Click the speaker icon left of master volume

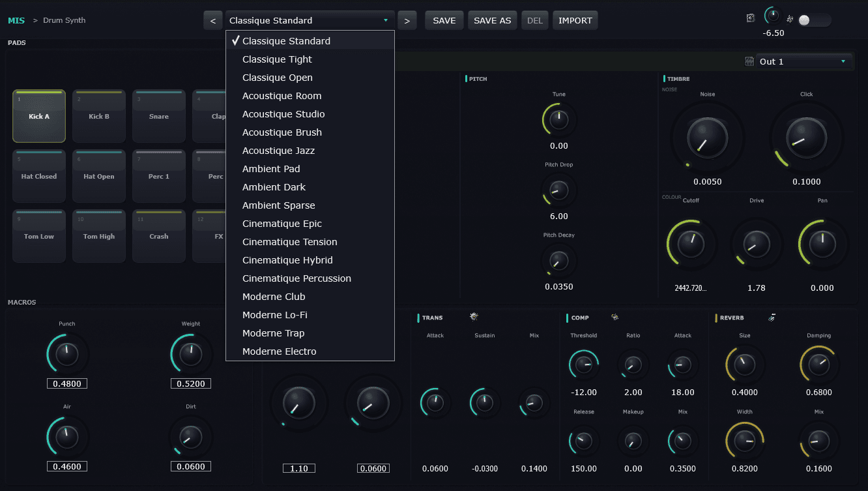(751, 18)
